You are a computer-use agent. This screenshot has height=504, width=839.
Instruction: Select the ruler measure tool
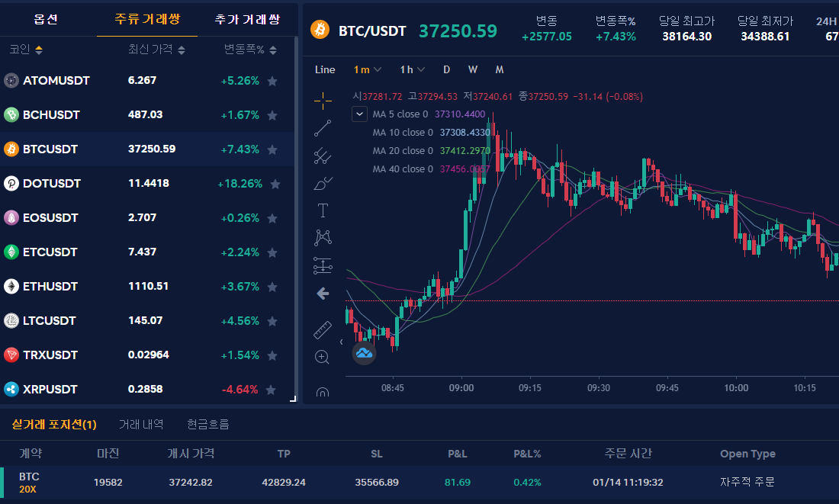[x=323, y=329]
